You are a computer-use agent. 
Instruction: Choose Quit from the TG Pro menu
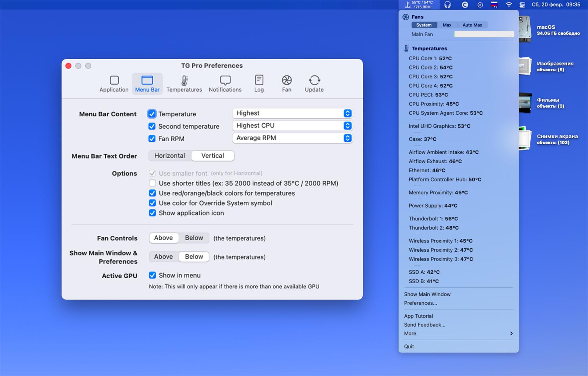409,347
